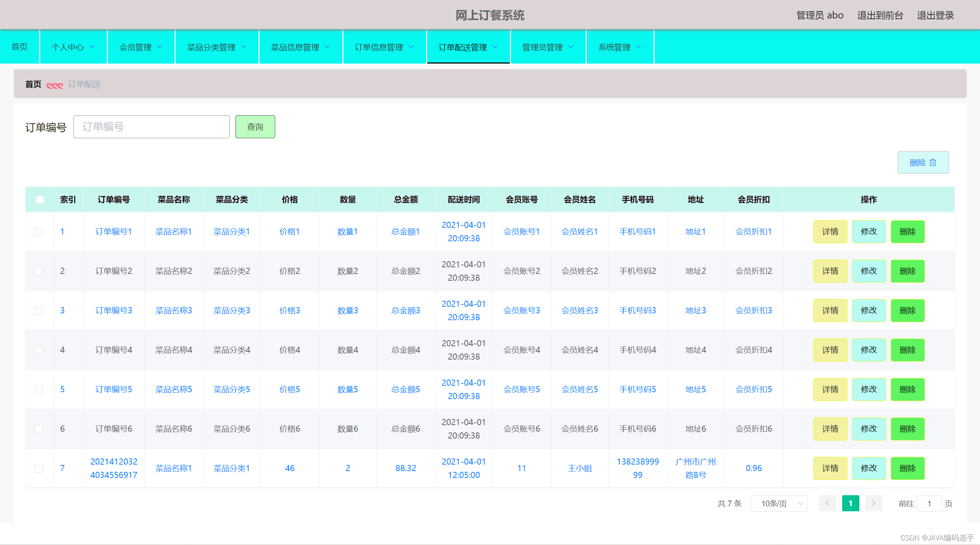Check the checkbox for row 订单编号3
Screen dimensions: 980x545
coord(39,311)
